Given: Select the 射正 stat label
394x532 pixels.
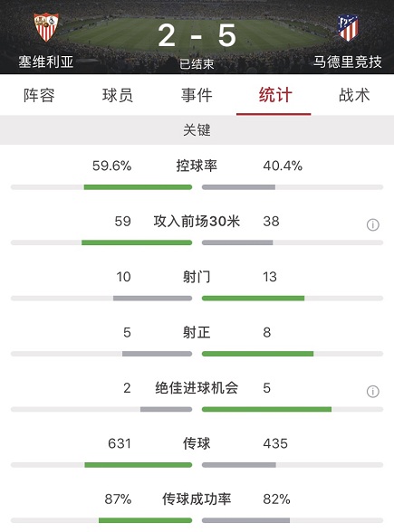Looking at the screenshot, I should coord(197,332).
